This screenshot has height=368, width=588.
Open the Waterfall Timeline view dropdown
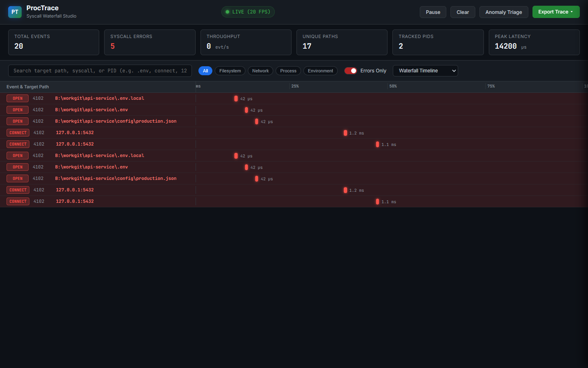point(425,71)
